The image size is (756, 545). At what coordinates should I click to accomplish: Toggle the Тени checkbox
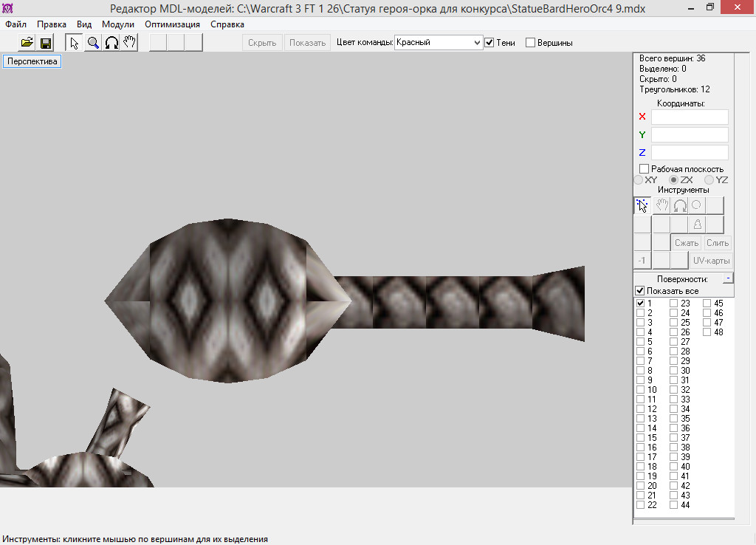coord(489,42)
